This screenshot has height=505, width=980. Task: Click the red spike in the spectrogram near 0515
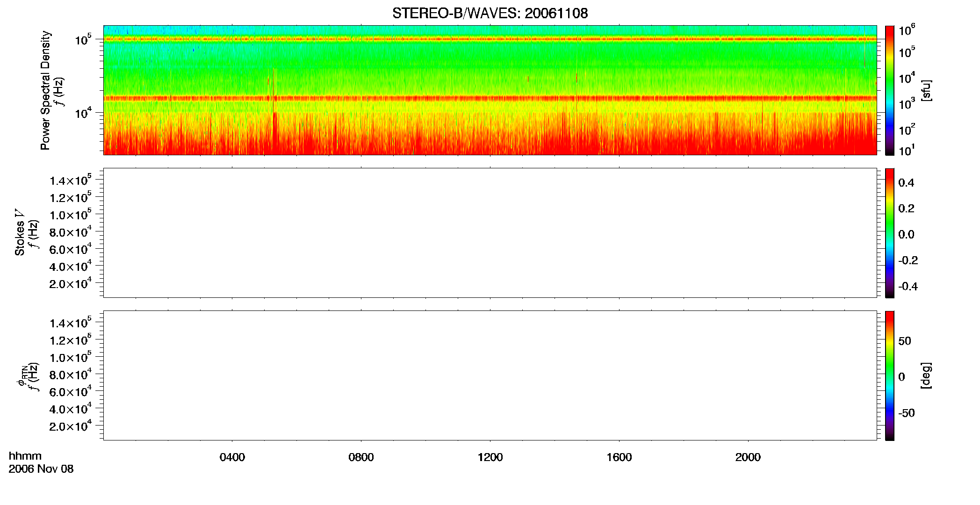(x=274, y=112)
